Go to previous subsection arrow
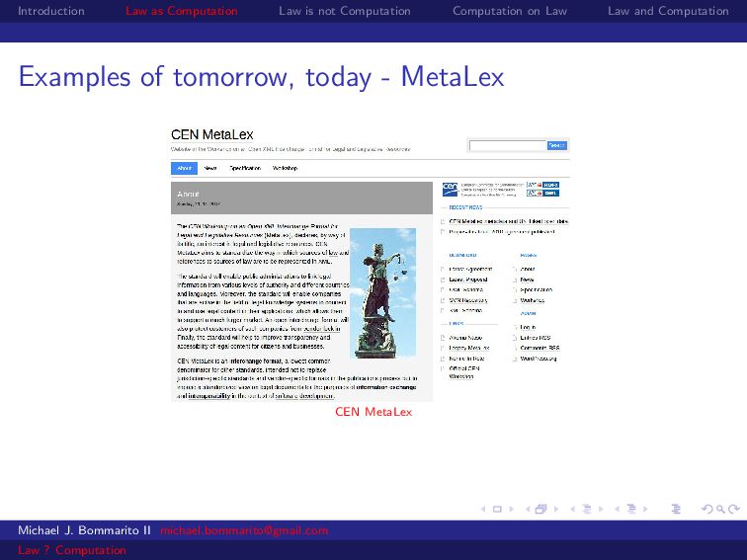The width and height of the screenshot is (747, 560). pyautogui.click(x=573, y=509)
